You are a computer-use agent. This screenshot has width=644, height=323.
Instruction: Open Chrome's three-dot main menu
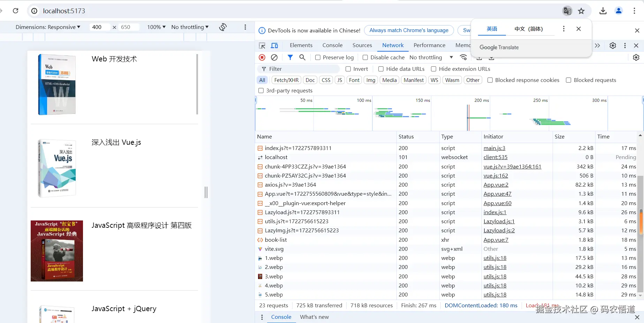(634, 11)
